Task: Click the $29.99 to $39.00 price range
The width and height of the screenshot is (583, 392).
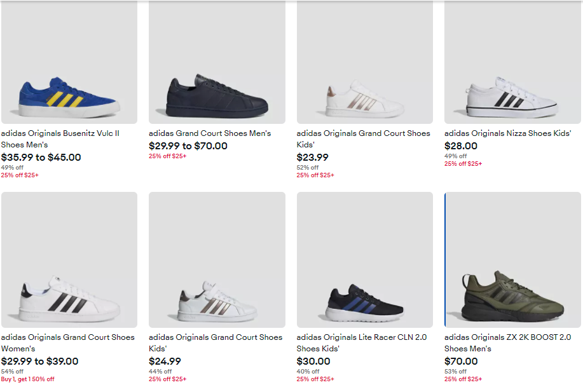Action: coord(39,362)
